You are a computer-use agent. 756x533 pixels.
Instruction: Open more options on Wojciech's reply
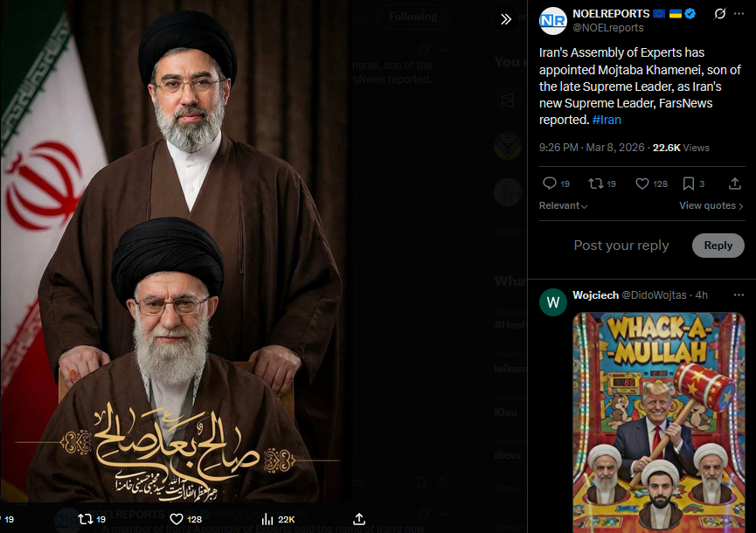(x=739, y=295)
